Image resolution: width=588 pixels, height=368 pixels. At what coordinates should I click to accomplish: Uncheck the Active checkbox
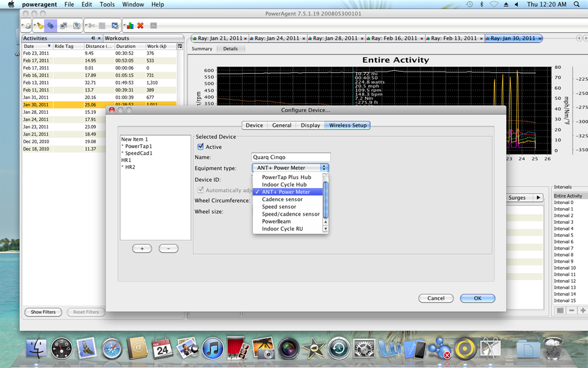(x=200, y=147)
